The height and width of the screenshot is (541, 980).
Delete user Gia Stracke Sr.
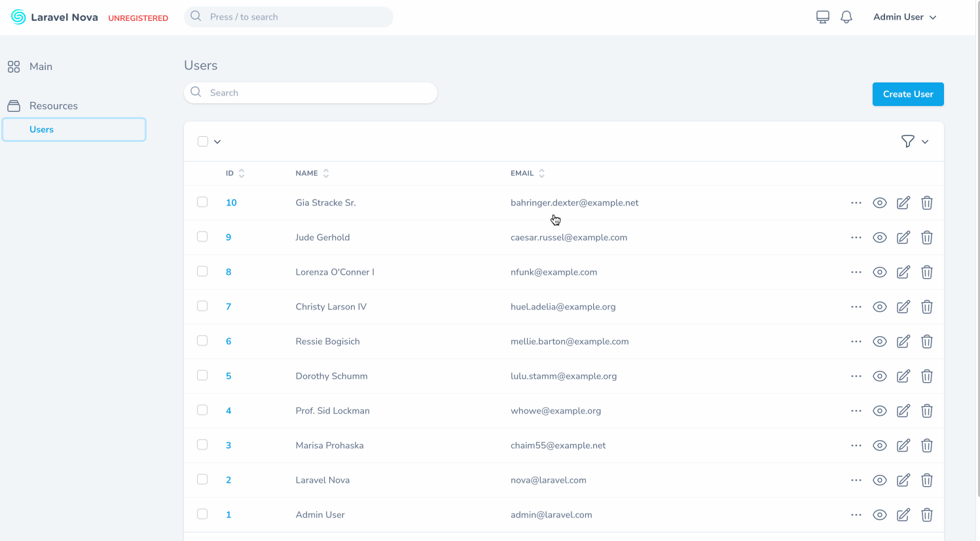pos(927,203)
